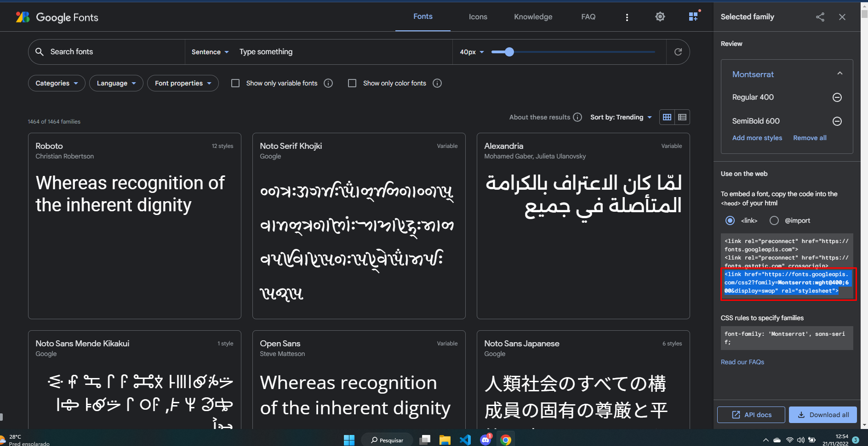Image resolution: width=868 pixels, height=446 pixels.
Task: Select the <link> embed option
Action: click(730, 220)
